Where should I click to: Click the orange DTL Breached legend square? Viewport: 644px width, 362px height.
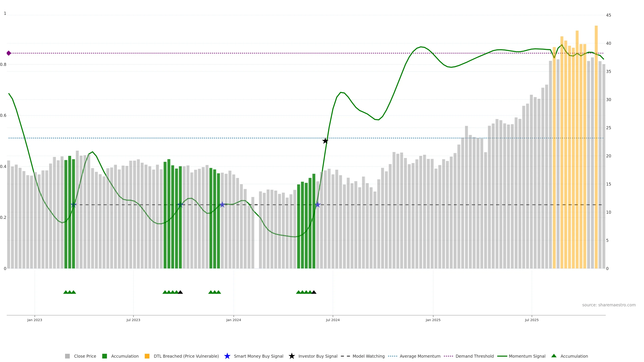[147, 356]
